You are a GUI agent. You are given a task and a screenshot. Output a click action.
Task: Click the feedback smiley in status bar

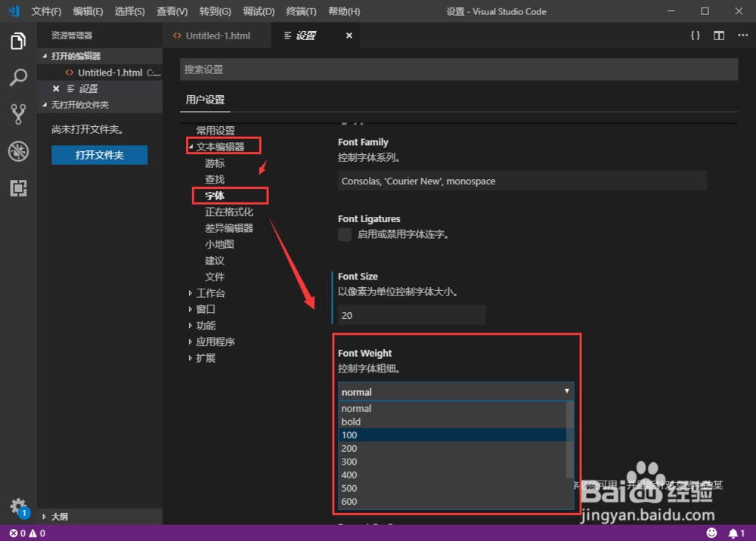[x=711, y=533]
